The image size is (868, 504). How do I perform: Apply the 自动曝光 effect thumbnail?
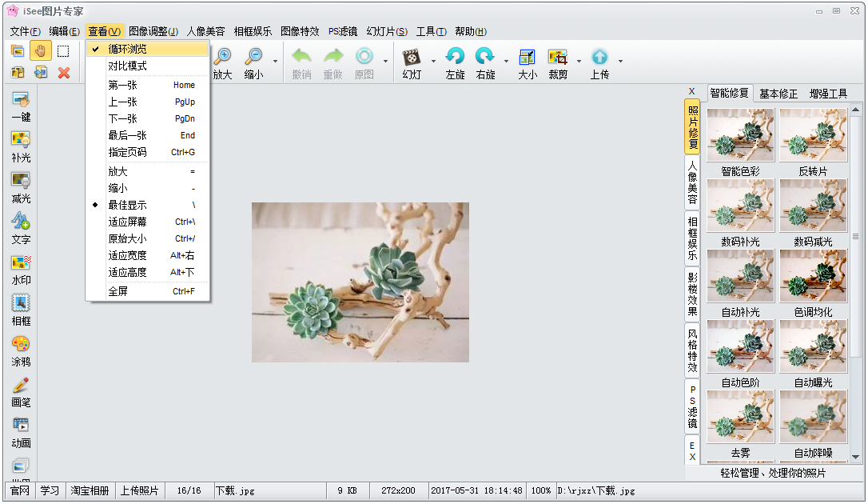[813, 346]
